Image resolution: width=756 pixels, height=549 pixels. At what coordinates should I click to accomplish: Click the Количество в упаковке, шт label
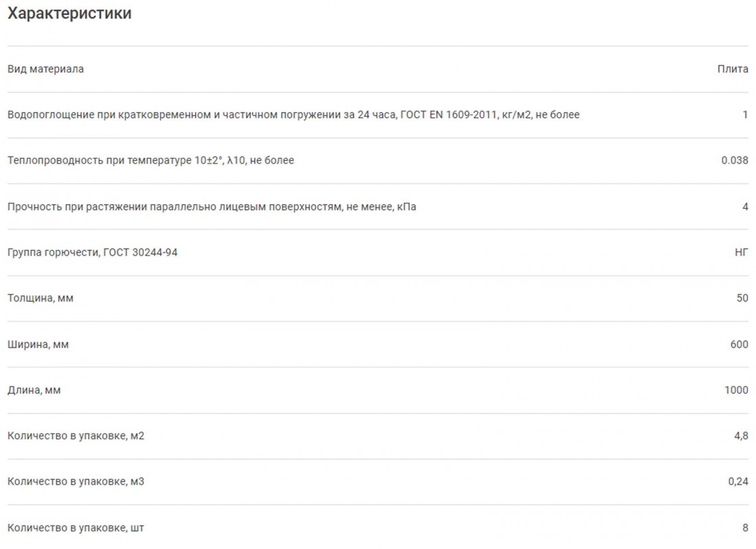click(x=76, y=528)
